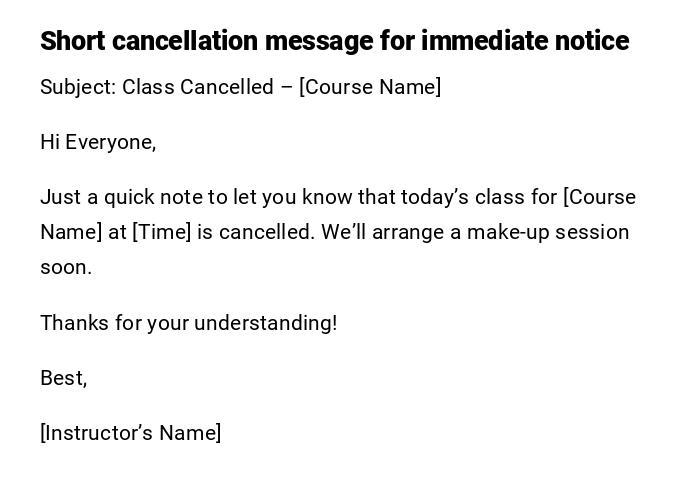Select the "[Course Name]" placeholder in subject line
This screenshot has height=495, width=700.
pyautogui.click(x=370, y=87)
